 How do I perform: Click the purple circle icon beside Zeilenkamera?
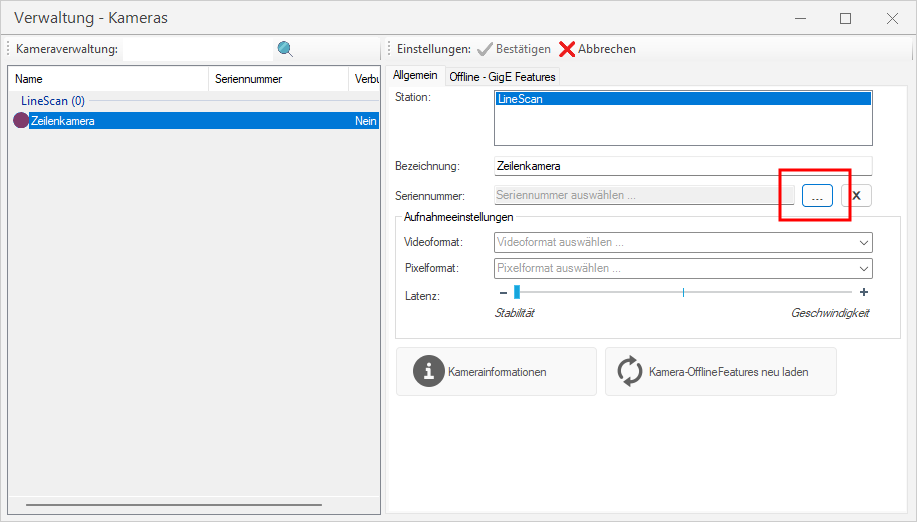(x=20, y=121)
